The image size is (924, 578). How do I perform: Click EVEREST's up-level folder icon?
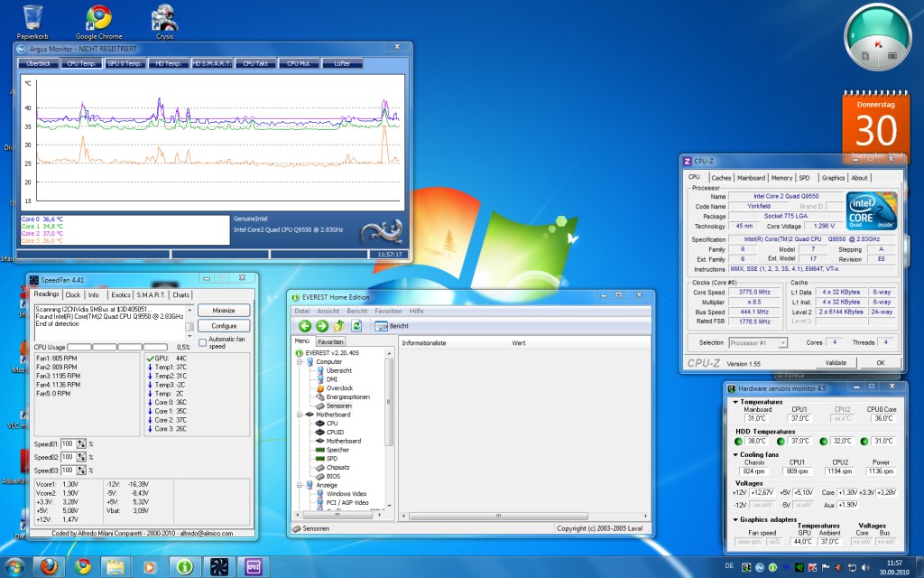(339, 325)
